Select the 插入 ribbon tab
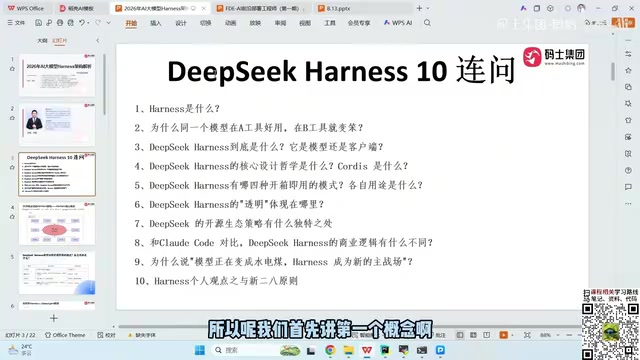This screenshot has height=360, width=640. [156, 23]
